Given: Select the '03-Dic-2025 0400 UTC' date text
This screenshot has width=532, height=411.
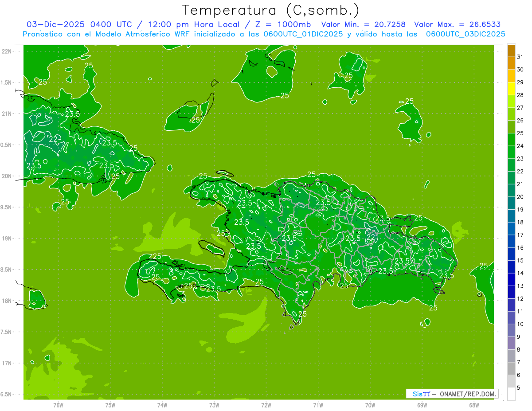Looking at the screenshot, I should pos(79,24).
